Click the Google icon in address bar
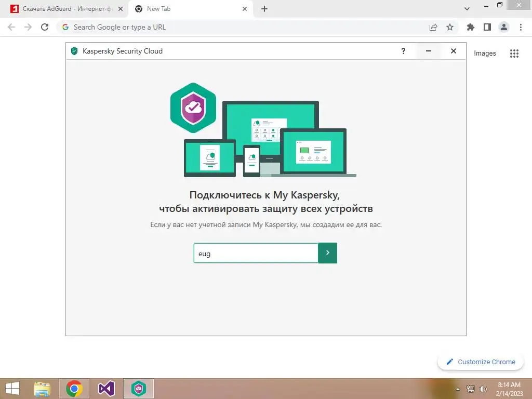 [65, 27]
